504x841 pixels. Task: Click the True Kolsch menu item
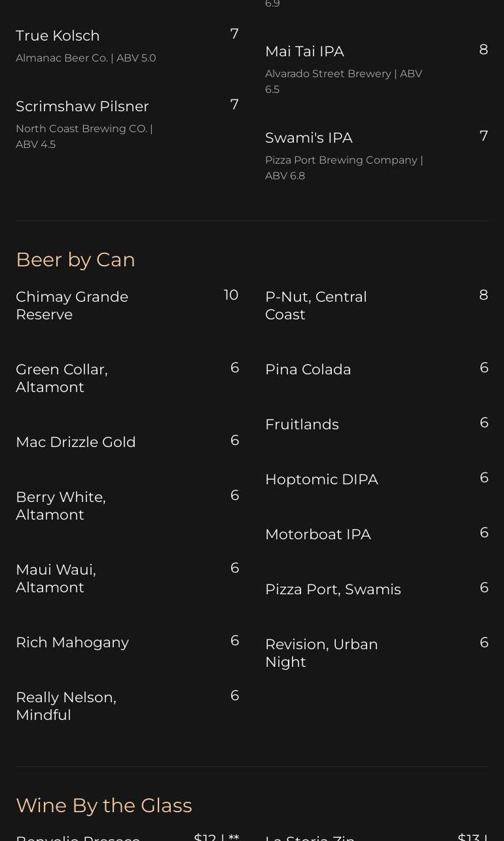tap(58, 36)
